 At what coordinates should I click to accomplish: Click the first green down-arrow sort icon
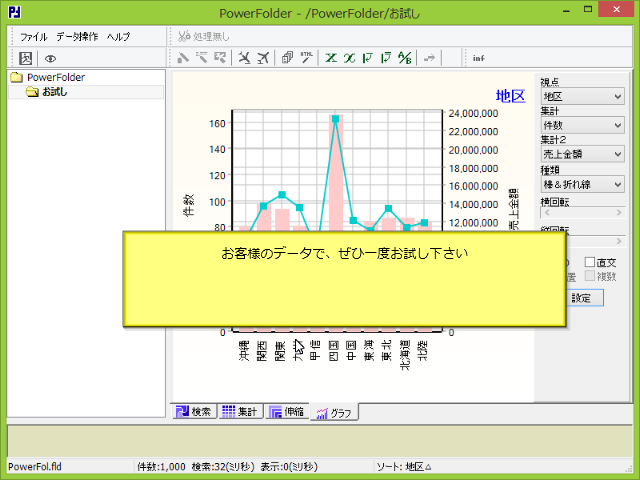(x=368, y=58)
